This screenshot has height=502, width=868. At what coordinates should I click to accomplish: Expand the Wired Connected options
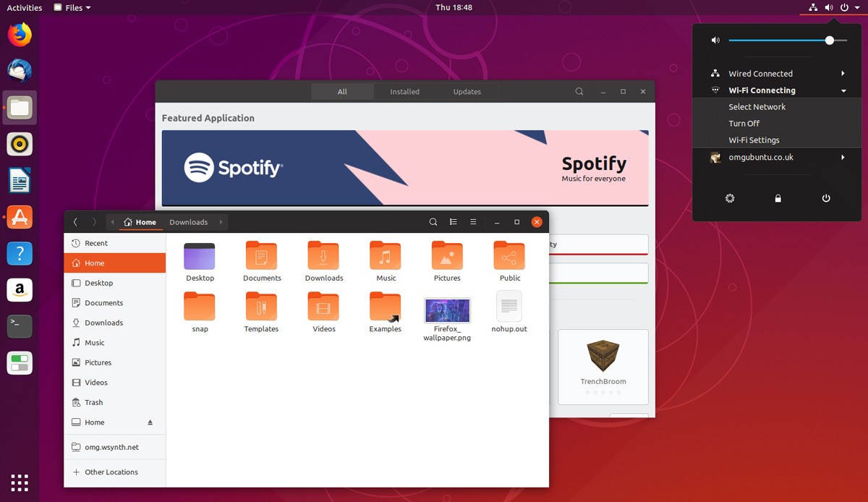coord(842,73)
